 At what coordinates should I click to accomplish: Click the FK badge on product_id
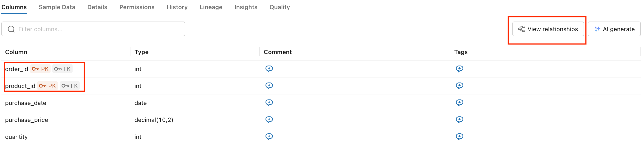coord(70,86)
